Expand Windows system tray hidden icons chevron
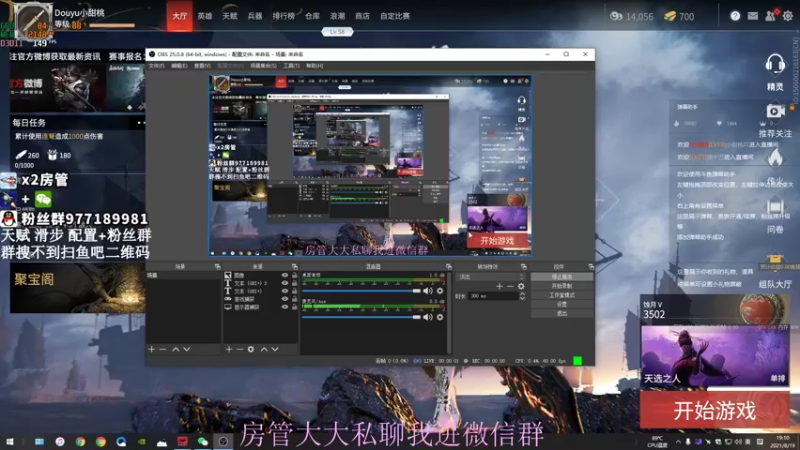 [x=678, y=442]
